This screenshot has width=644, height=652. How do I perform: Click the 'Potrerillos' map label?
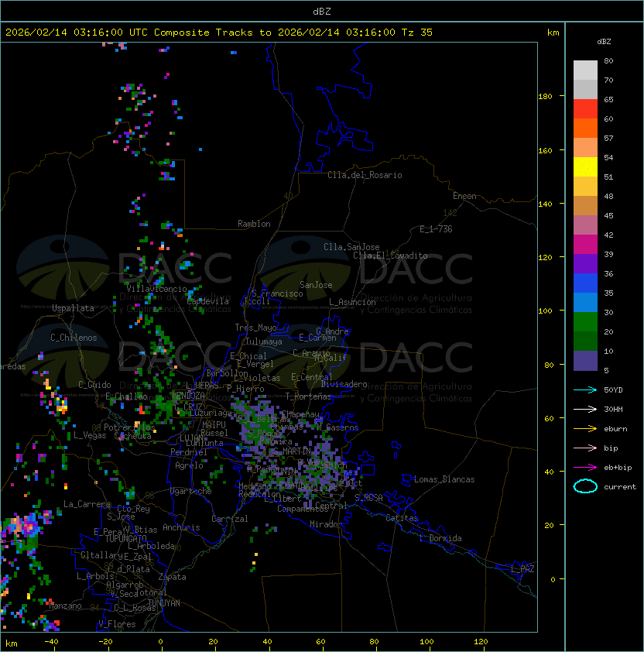pyautogui.click(x=129, y=427)
